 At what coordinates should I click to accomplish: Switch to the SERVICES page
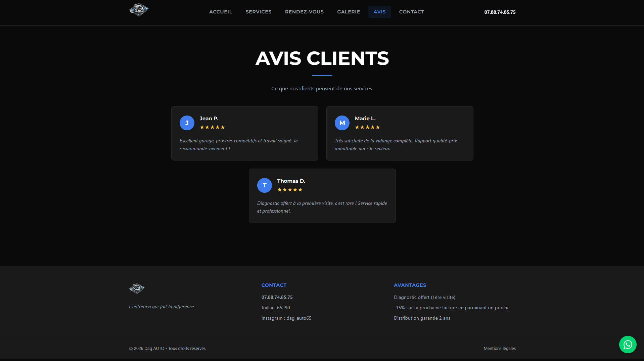(x=258, y=12)
